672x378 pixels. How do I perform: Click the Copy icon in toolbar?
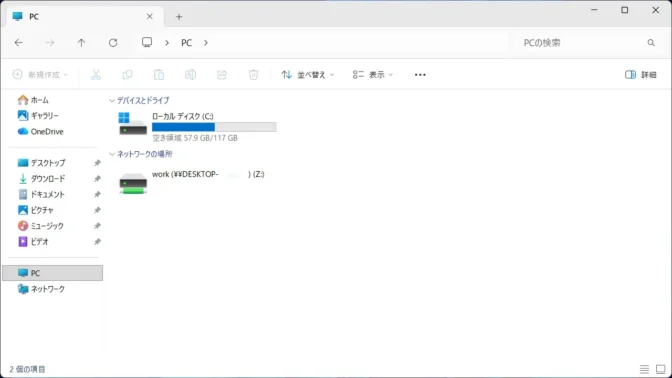[x=127, y=75]
